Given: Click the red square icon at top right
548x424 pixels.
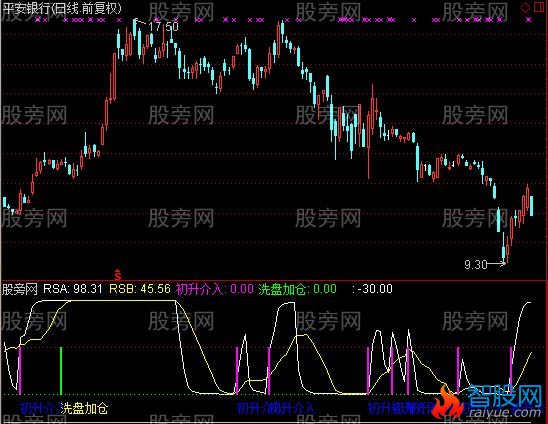Looking at the screenshot, I should click(539, 7).
